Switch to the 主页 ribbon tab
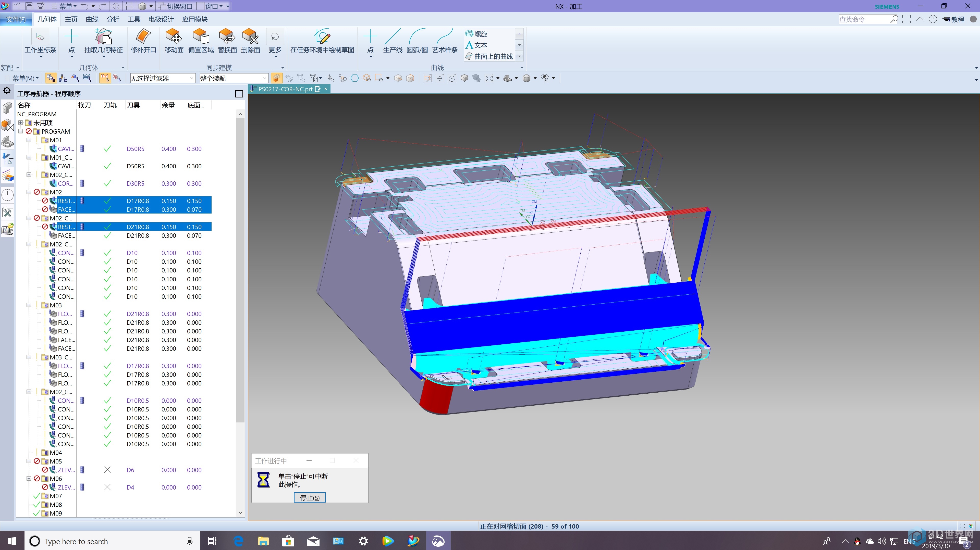The height and width of the screenshot is (550, 980). coord(71,19)
